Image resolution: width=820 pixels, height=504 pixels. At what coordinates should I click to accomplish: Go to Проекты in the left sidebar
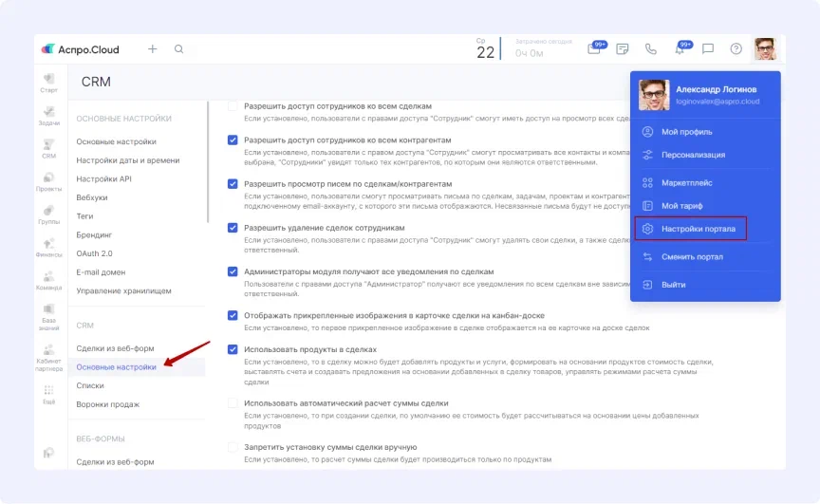(48, 180)
